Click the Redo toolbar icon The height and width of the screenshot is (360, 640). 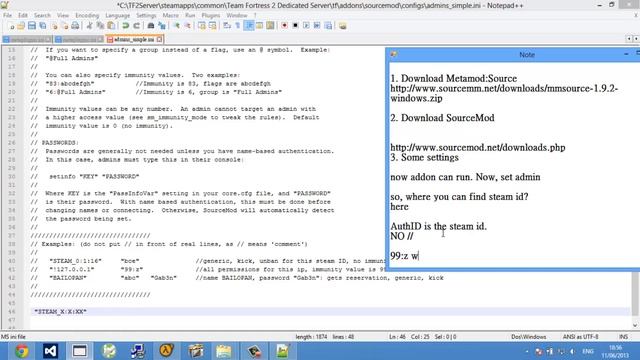136,26
